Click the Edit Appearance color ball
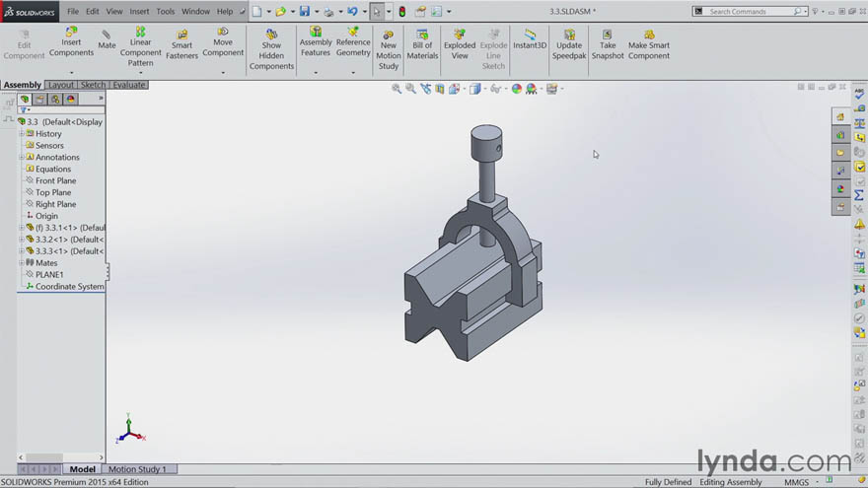868x488 pixels. 517,89
